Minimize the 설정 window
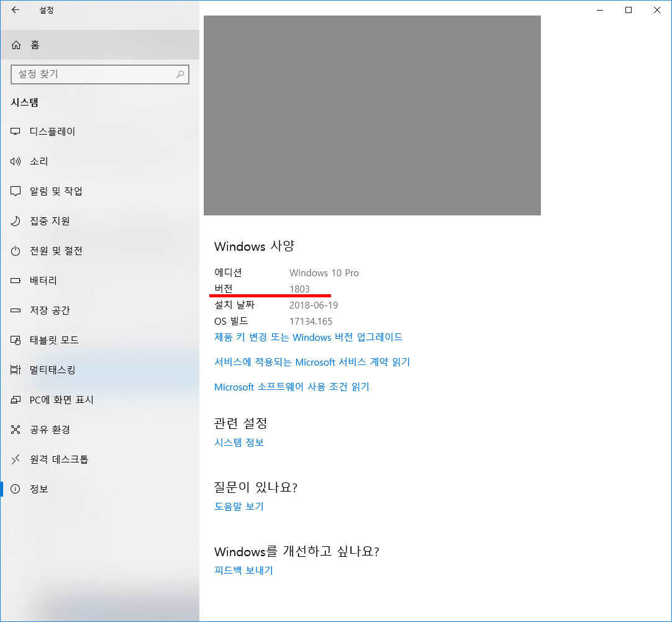Image resolution: width=672 pixels, height=622 pixels. click(600, 10)
